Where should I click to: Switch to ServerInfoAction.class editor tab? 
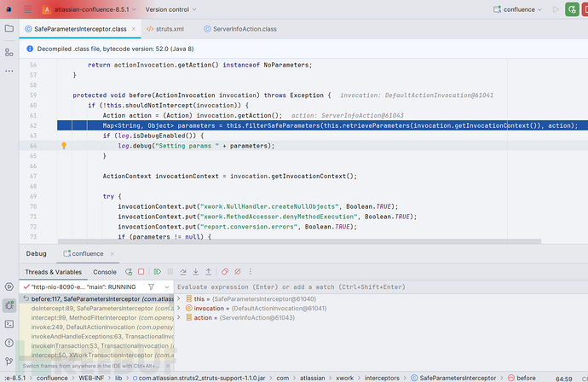point(240,29)
